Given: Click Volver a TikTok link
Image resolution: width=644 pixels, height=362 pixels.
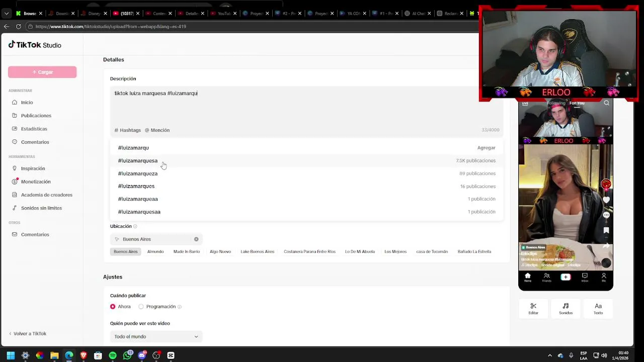Looking at the screenshot, I should (x=28, y=333).
